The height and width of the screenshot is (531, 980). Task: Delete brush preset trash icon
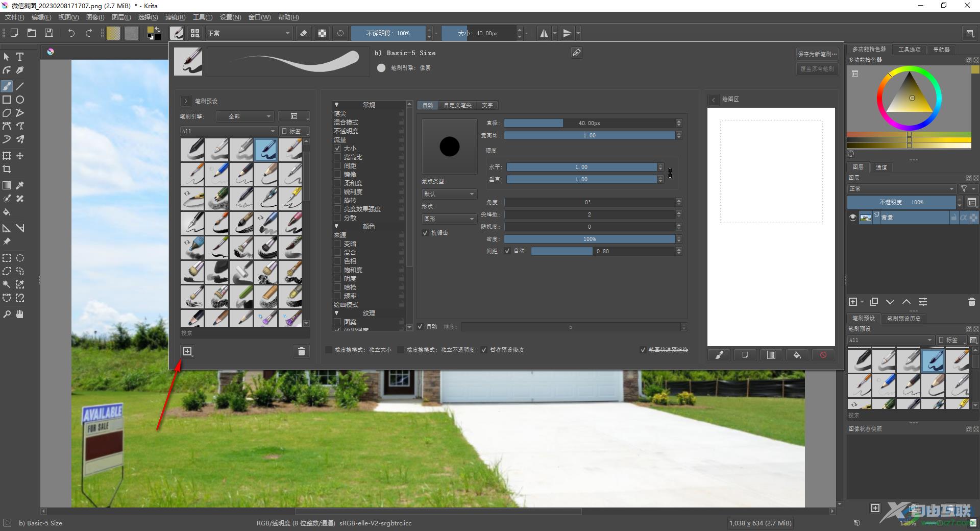302,351
